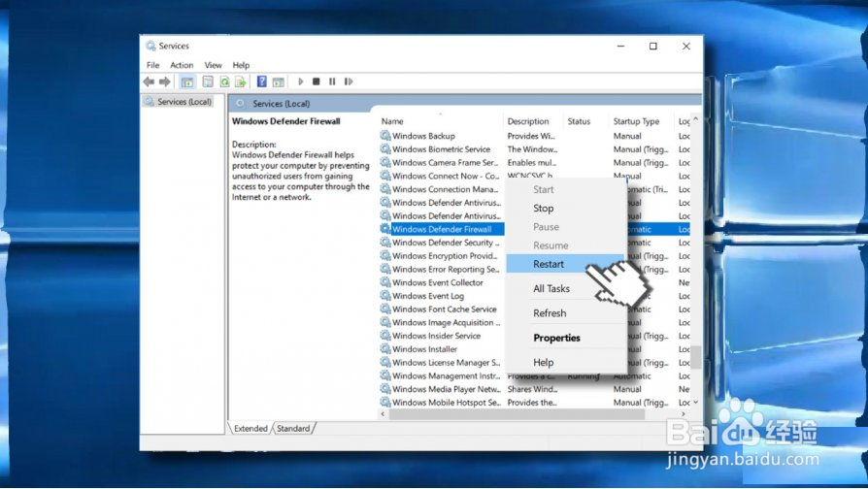Screen dimensions: 868x489
Task: Select the Windows Event Log gear icon
Action: coord(385,295)
